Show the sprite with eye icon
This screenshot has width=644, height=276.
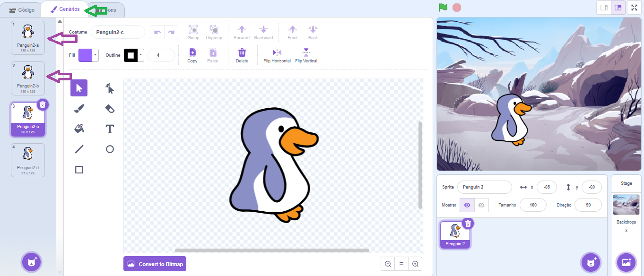point(467,205)
